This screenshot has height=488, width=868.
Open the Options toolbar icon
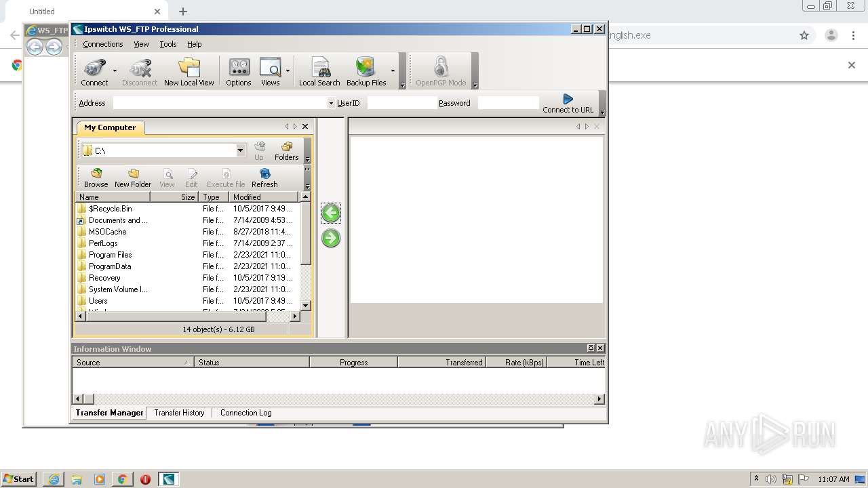coord(239,71)
